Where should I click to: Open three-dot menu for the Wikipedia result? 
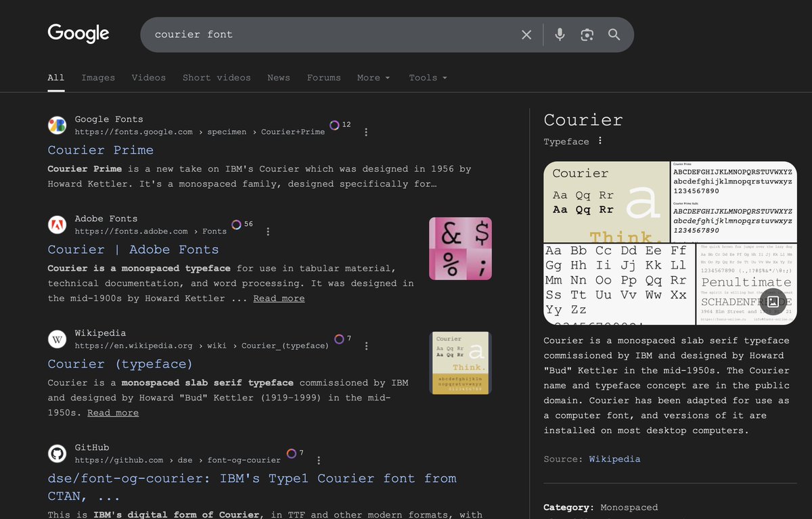coord(366,346)
